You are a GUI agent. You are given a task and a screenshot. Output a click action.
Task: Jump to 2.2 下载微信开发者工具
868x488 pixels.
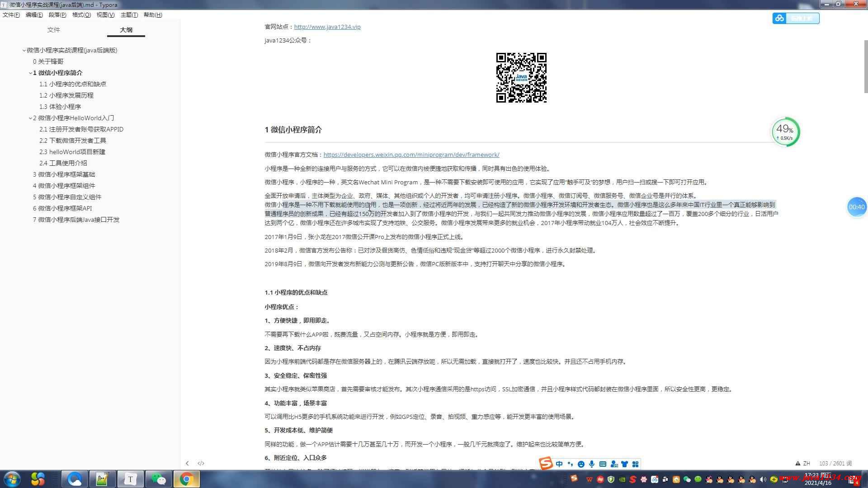(73, 141)
